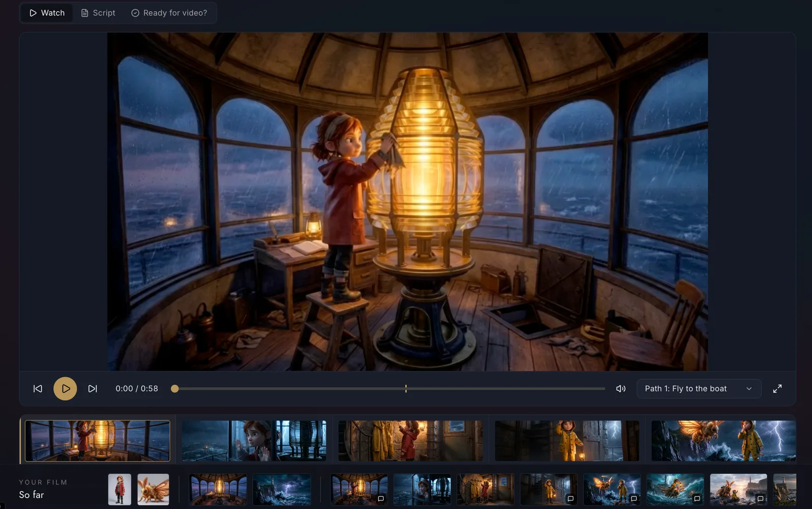Open the comment icon on the sunny harbor thumbnail
The width and height of the screenshot is (812, 509).
click(x=760, y=499)
